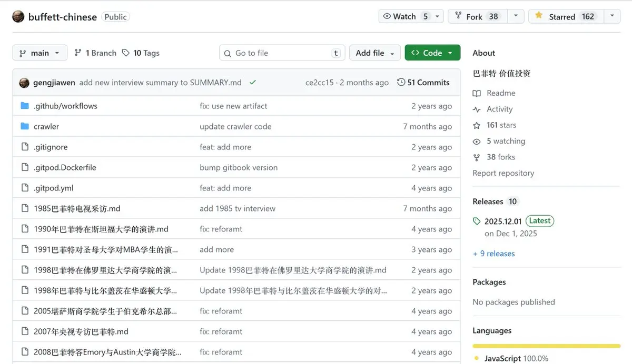Open the buffett-chinese repository title
The image size is (632, 364).
click(x=63, y=17)
